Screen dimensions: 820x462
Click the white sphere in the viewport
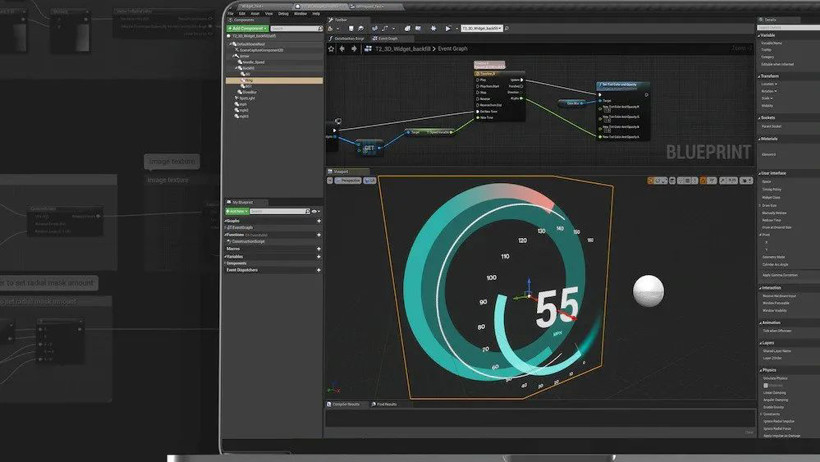click(x=648, y=290)
